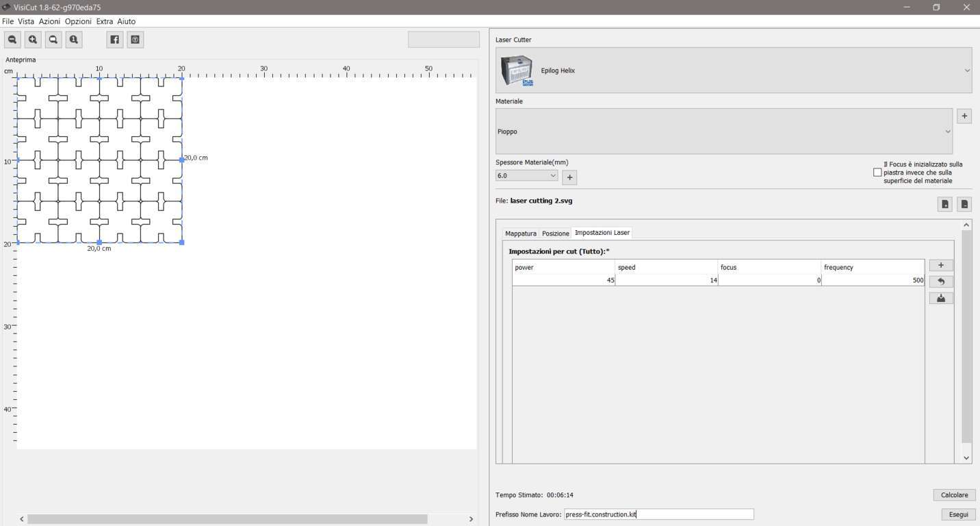Click the settings panel vertical scrollbar
The image size is (980, 526).
coord(966,336)
